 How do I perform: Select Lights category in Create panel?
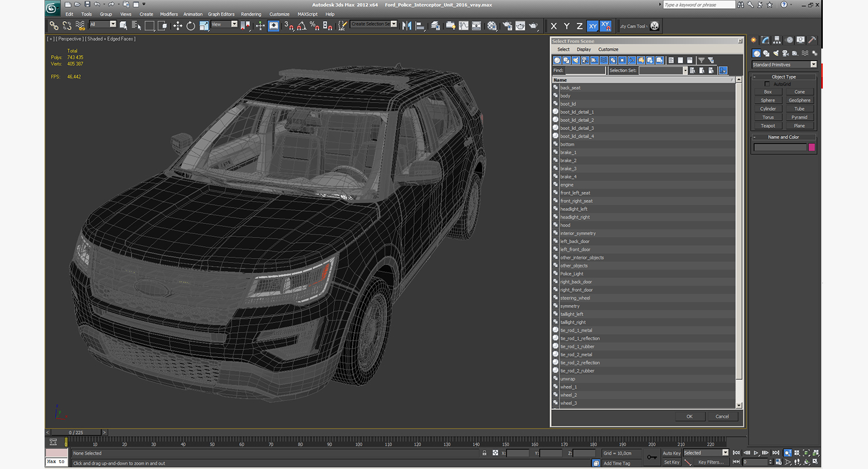[x=776, y=53]
